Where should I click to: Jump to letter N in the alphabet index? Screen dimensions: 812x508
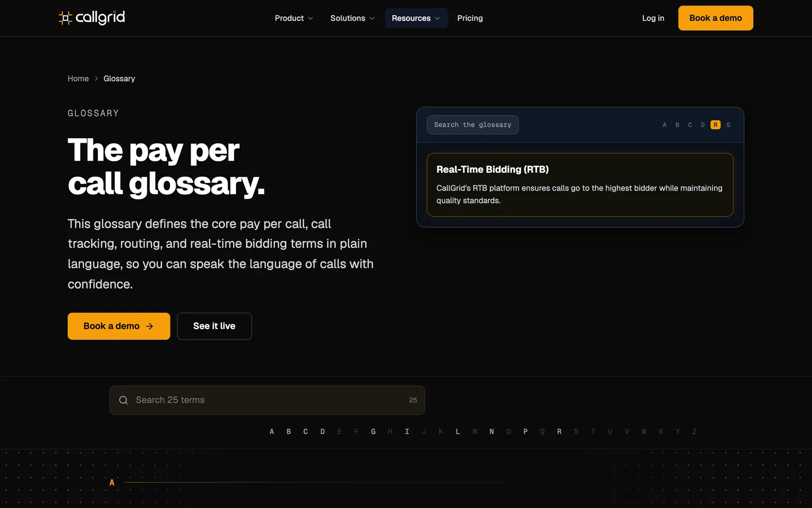click(x=492, y=432)
